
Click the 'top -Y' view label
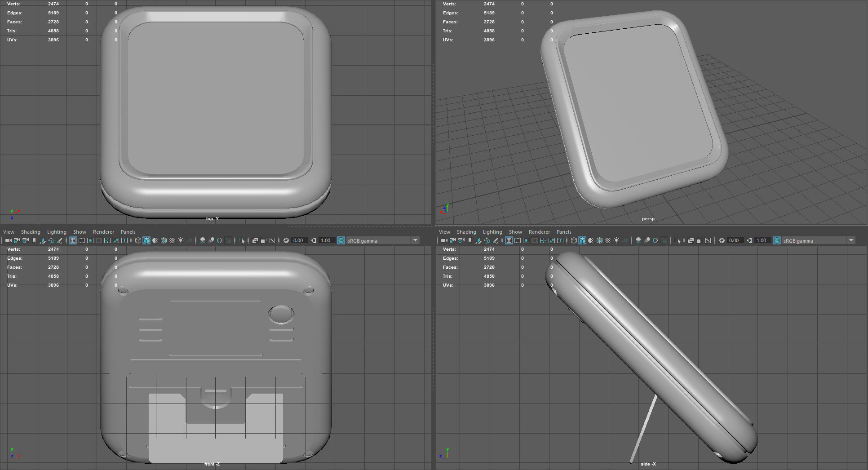[212, 219]
